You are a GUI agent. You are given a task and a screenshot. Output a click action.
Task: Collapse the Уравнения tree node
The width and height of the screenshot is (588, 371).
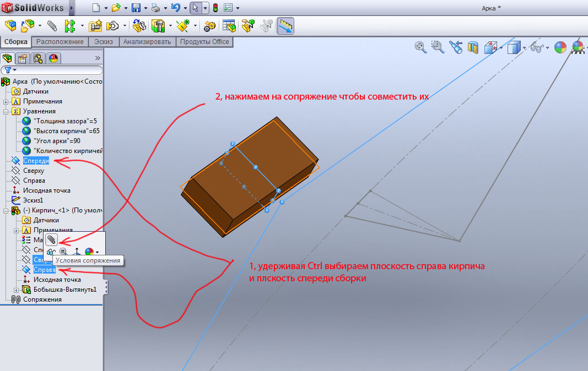[6, 111]
